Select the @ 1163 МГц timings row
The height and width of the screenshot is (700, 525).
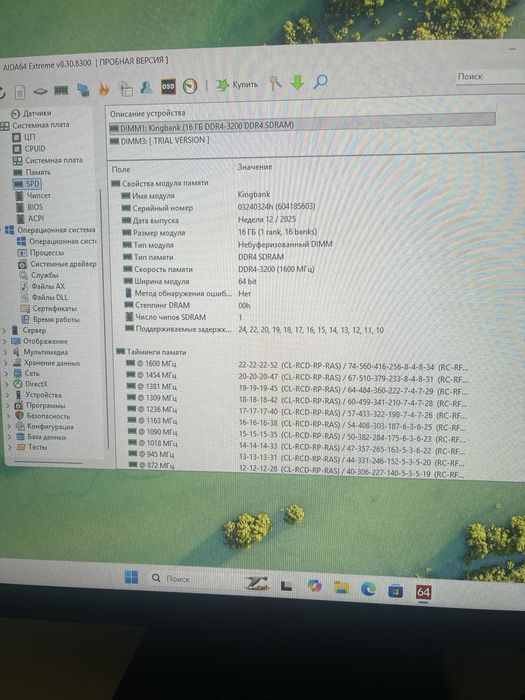pyautogui.click(x=297, y=424)
